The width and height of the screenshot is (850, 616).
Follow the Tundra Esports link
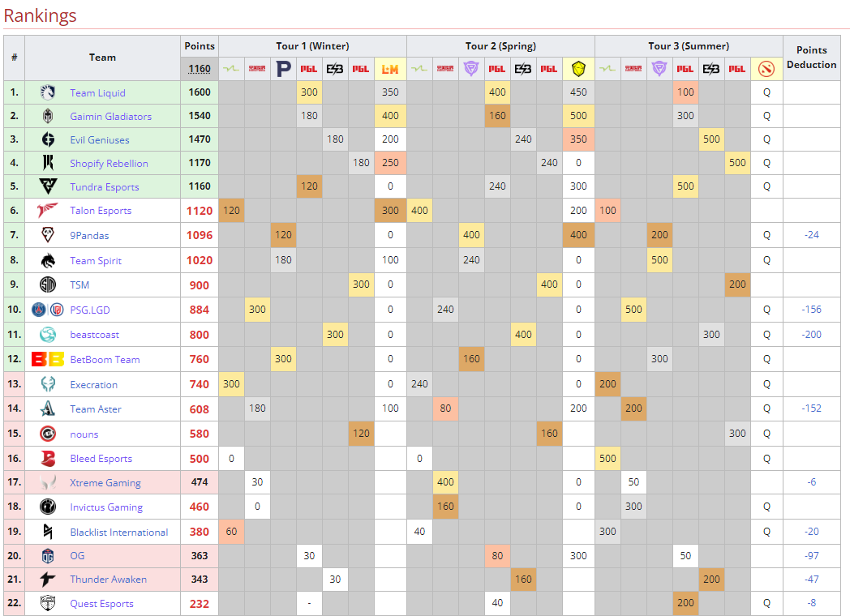(x=105, y=186)
